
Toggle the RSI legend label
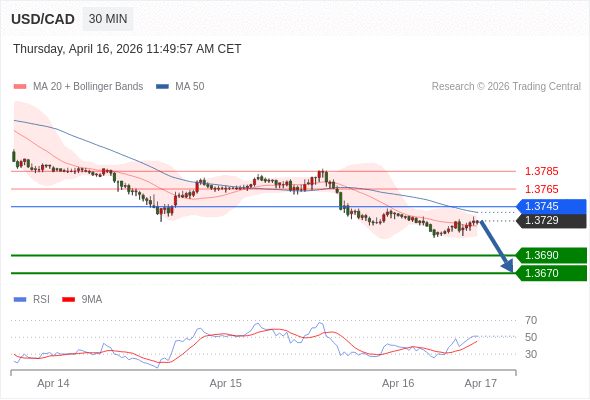tap(41, 300)
